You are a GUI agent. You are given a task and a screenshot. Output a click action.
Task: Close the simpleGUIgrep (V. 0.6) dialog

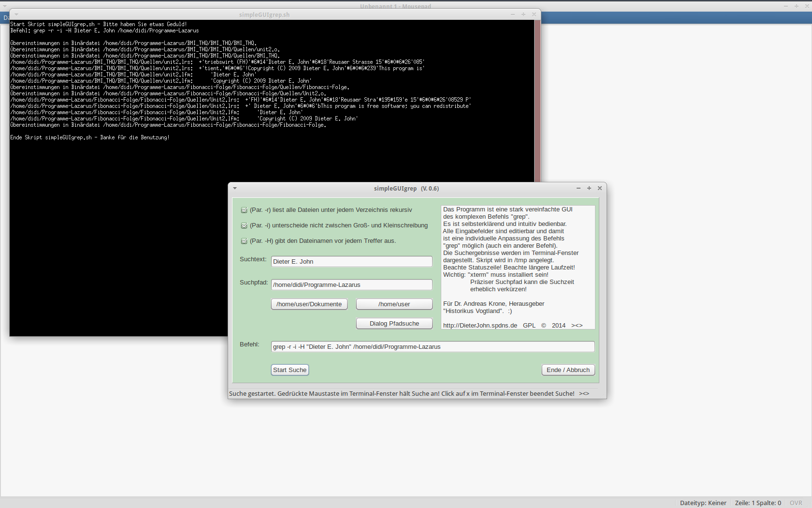pos(600,188)
